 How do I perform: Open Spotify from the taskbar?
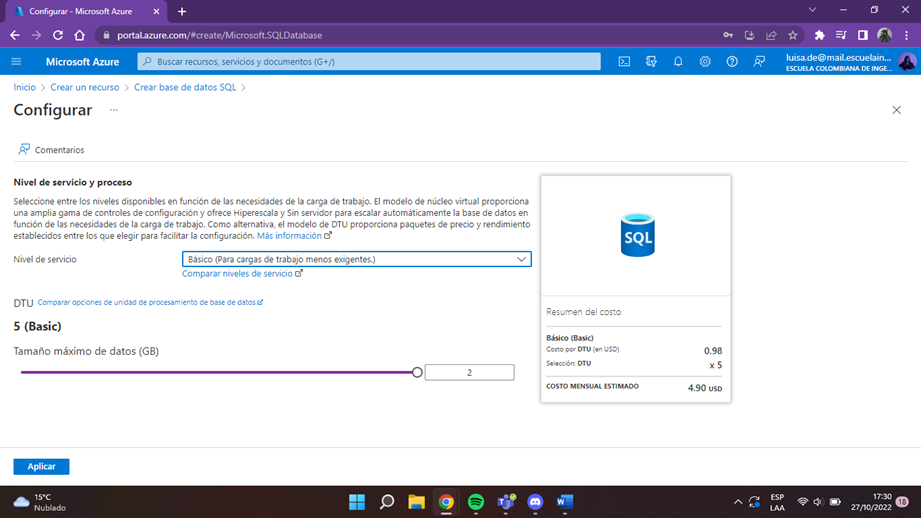tap(476, 502)
